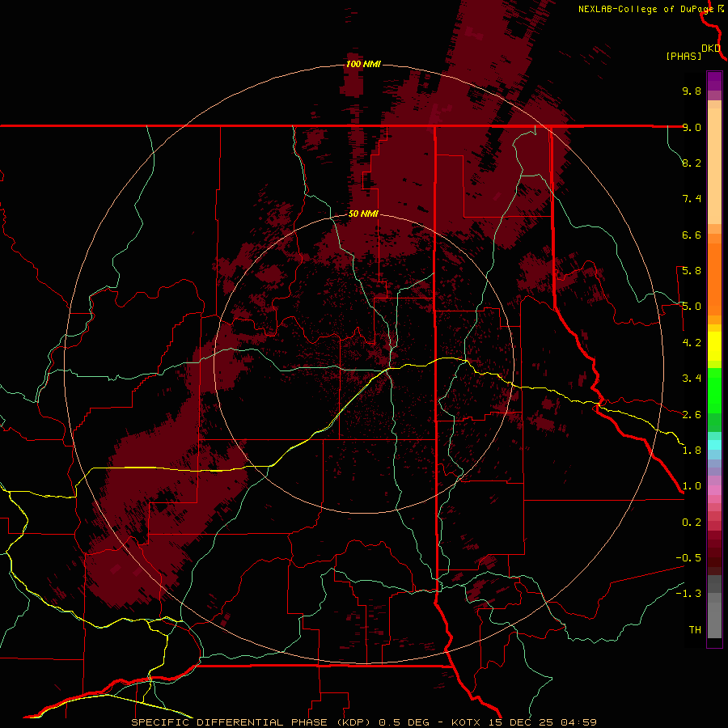Click the KDP product title caption
The image size is (728, 728).
(x=363, y=722)
